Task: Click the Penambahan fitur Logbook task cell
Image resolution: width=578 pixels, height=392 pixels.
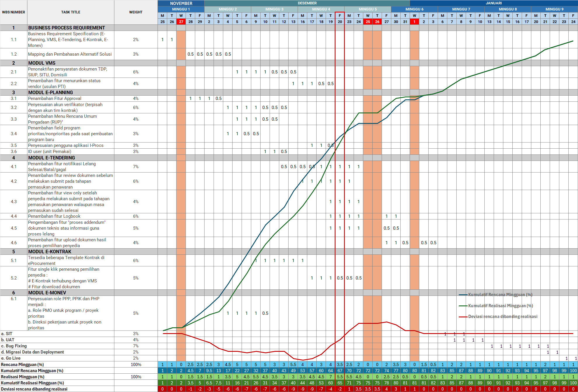Action: coord(54,216)
